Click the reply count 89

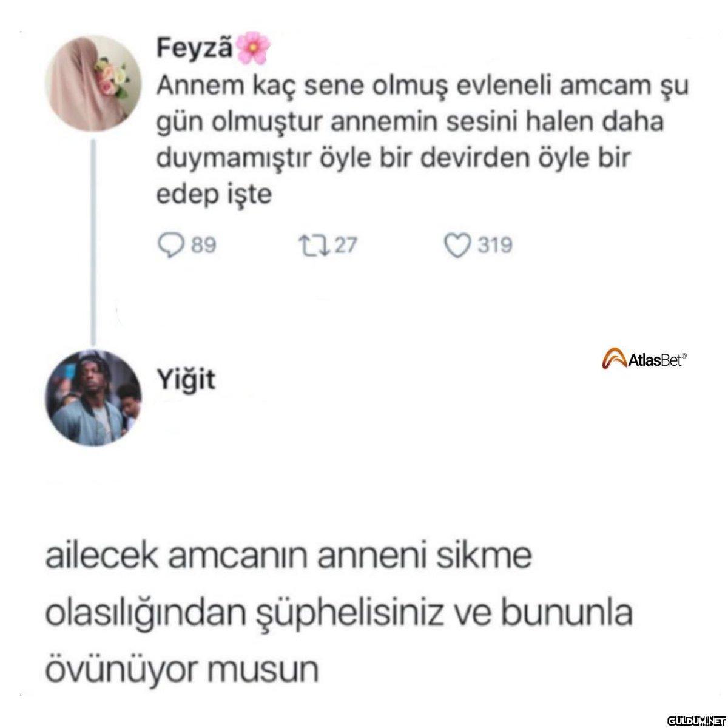[x=204, y=246]
